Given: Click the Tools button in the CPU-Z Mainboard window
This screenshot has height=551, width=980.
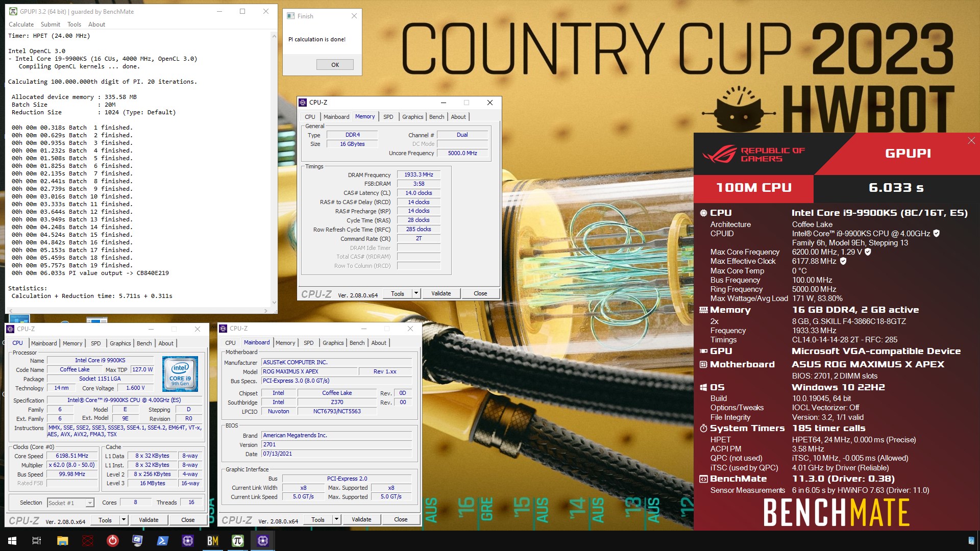Looking at the screenshot, I should coord(318,519).
